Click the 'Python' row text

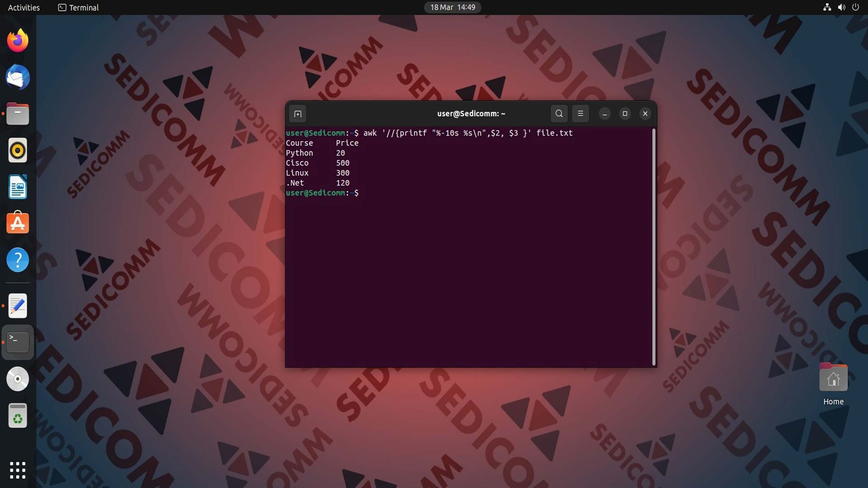tap(299, 153)
